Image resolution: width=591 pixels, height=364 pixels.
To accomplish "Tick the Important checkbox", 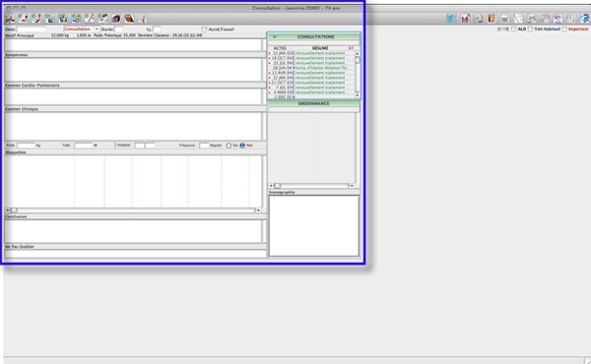I will (564, 29).
